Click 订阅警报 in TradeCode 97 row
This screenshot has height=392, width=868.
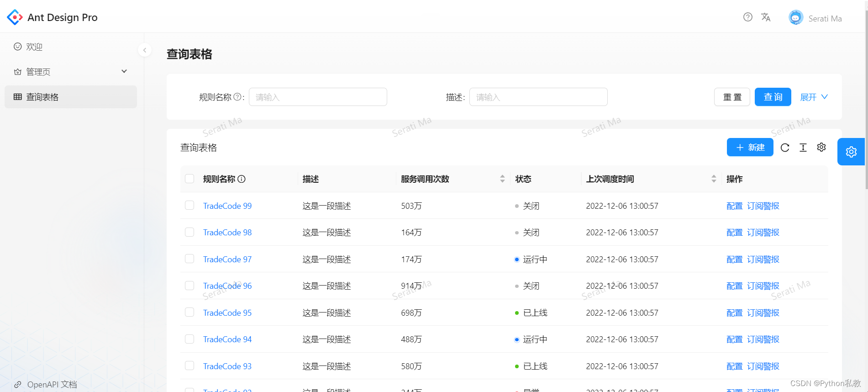(763, 260)
